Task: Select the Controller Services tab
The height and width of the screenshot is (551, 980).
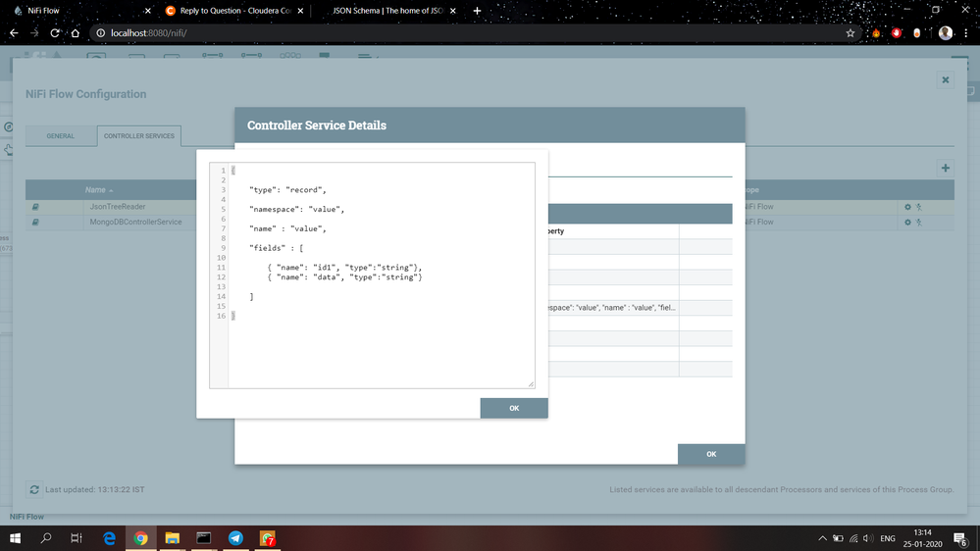Action: pyautogui.click(x=138, y=136)
